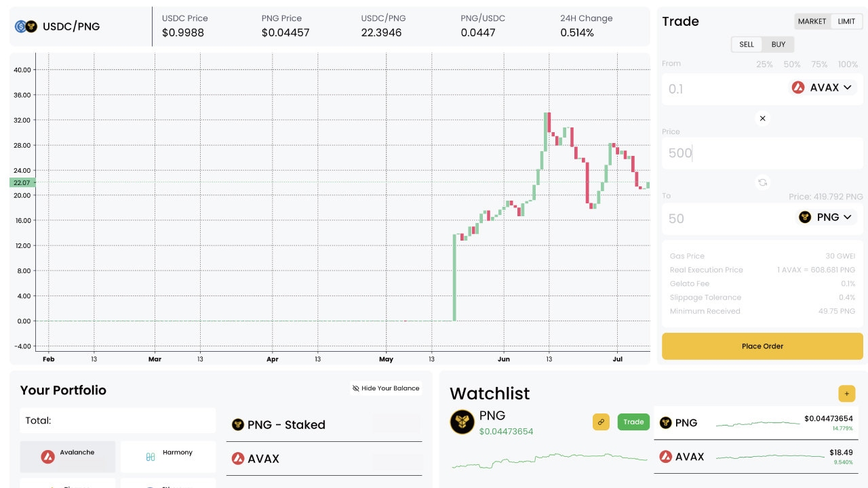This screenshot has height=488, width=868.
Task: Click the Total: balance field
Action: click(118, 420)
